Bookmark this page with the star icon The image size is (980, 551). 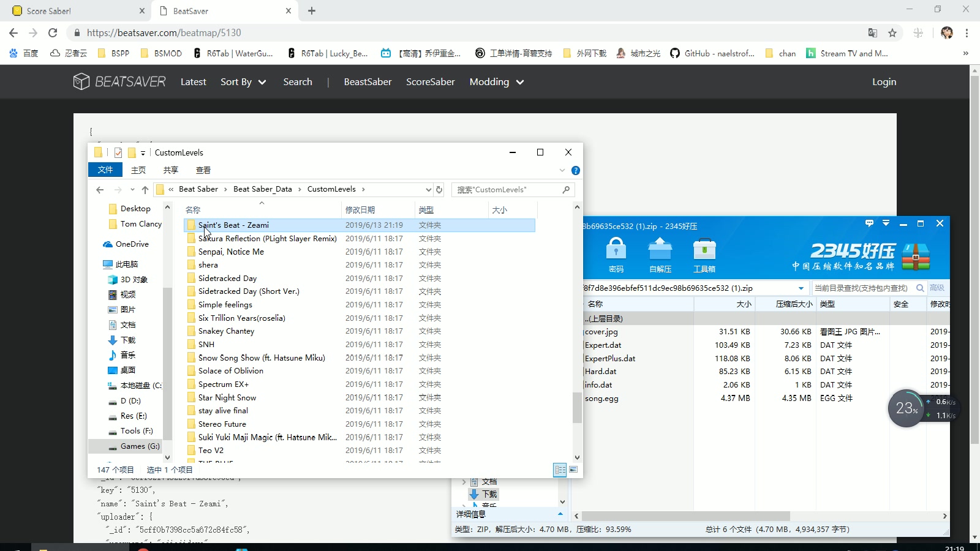[x=892, y=33]
